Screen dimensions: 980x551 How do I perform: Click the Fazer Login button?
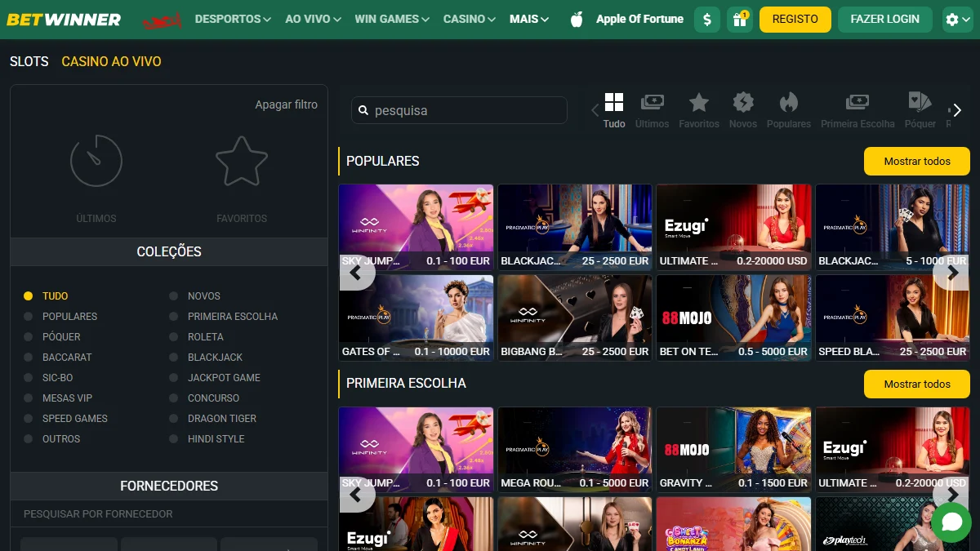click(x=885, y=20)
